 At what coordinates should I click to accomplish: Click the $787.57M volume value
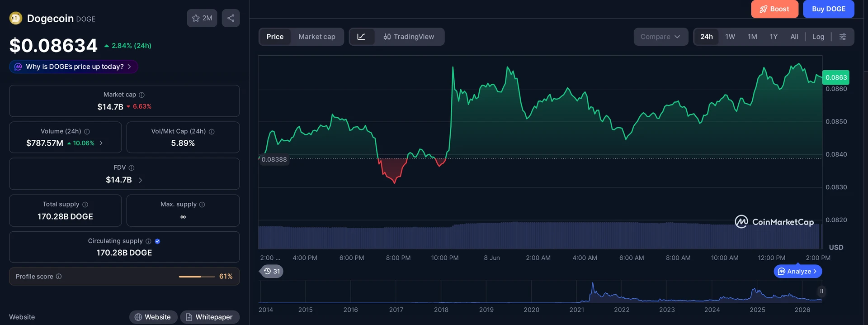45,143
